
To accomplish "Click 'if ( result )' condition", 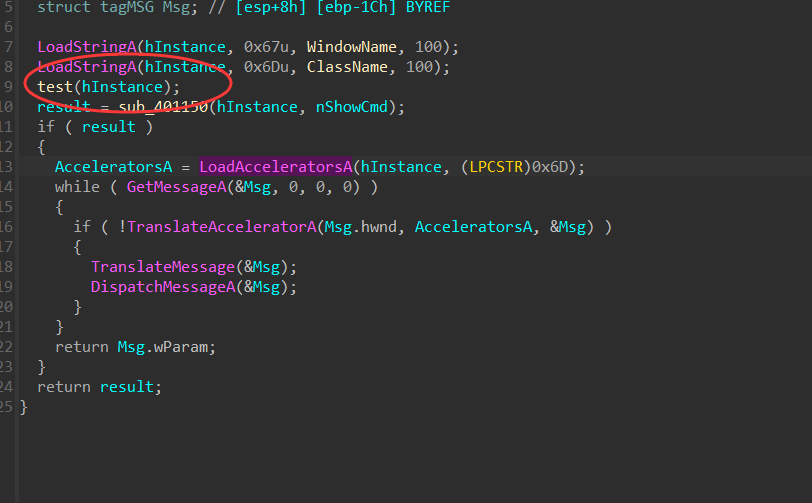I will pos(95,127).
